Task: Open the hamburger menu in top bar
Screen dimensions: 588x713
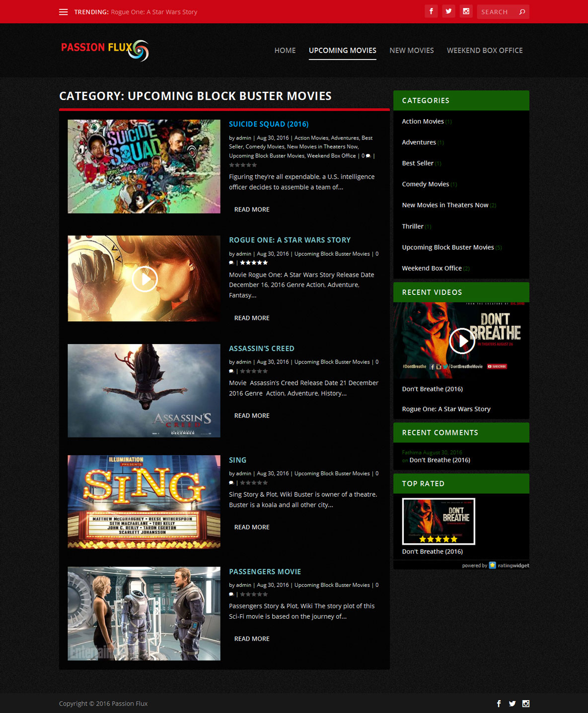Action: [x=63, y=12]
